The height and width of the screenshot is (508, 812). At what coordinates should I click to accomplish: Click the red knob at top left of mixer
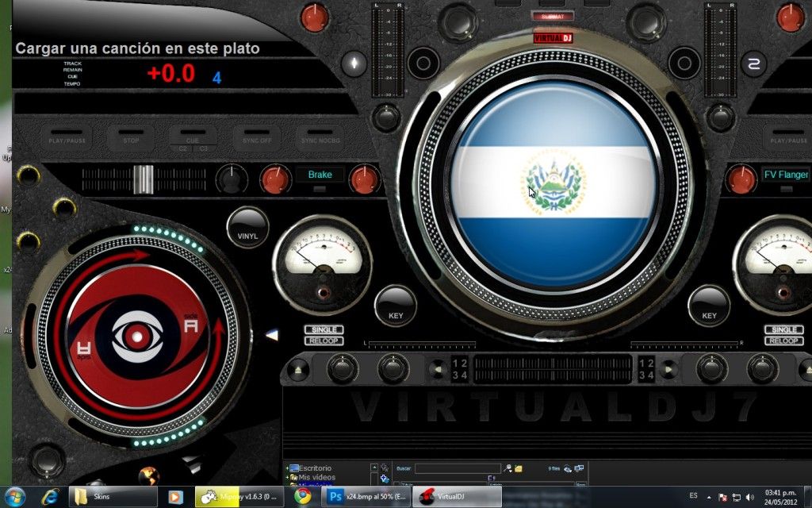point(314,17)
